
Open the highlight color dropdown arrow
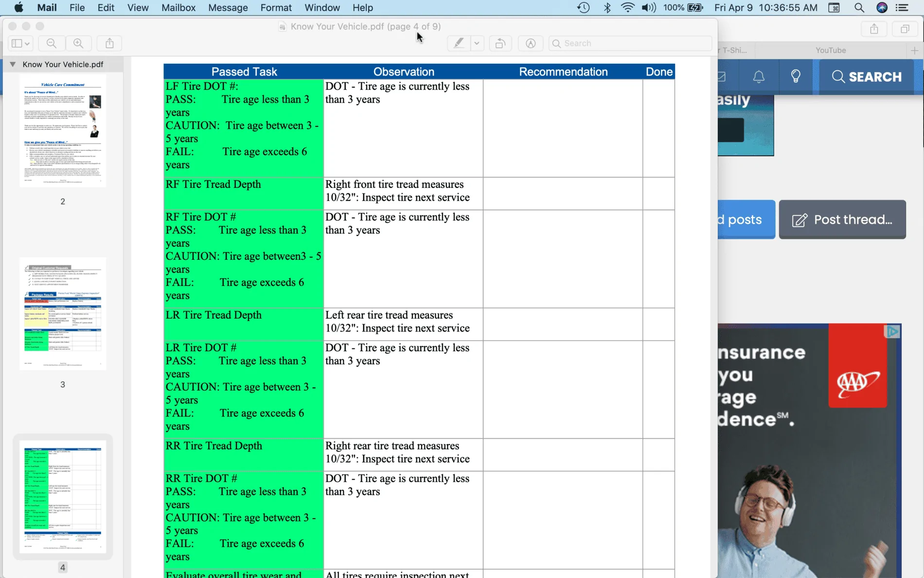[x=477, y=43]
